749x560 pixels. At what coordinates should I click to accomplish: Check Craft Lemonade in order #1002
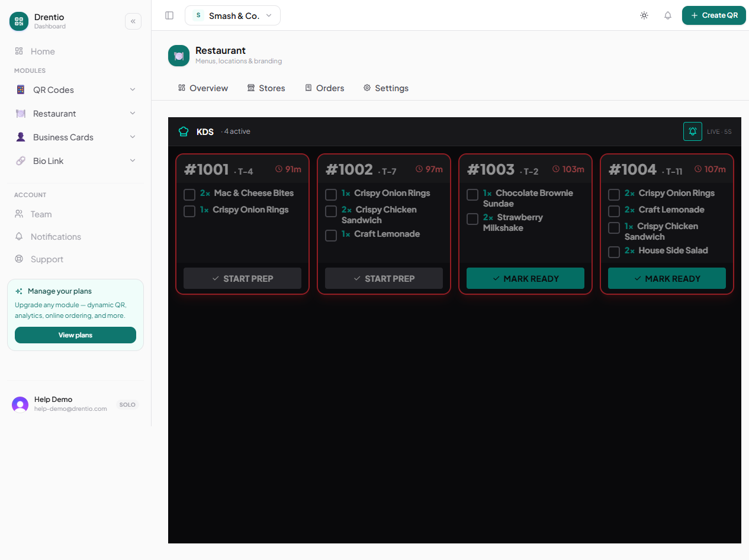click(331, 236)
